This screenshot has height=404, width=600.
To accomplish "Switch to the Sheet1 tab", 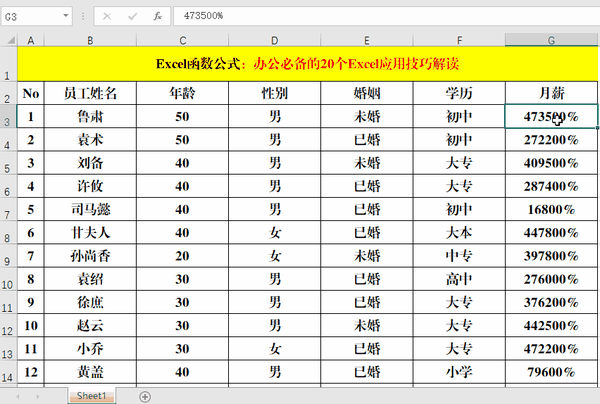I will click(x=91, y=396).
